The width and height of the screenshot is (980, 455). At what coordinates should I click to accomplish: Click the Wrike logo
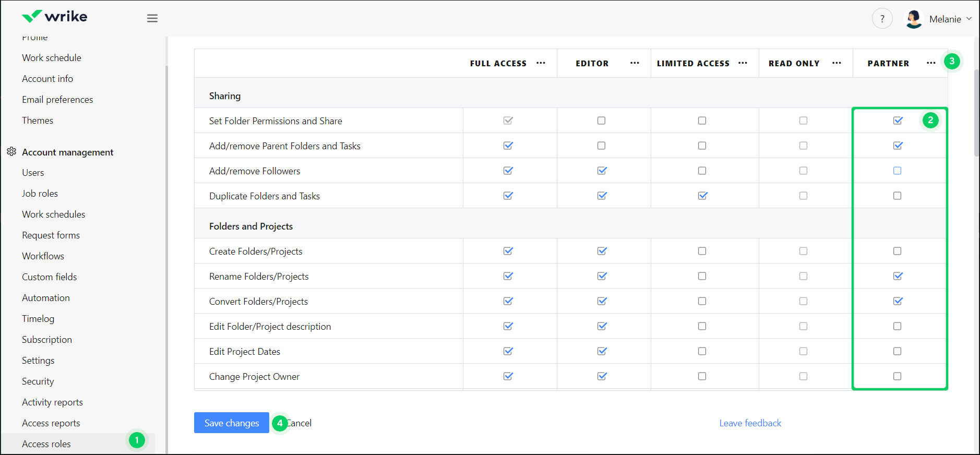[54, 17]
